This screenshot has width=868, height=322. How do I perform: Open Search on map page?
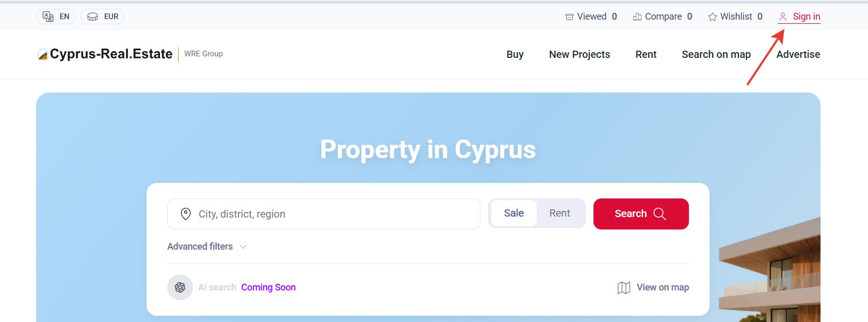pos(716,54)
